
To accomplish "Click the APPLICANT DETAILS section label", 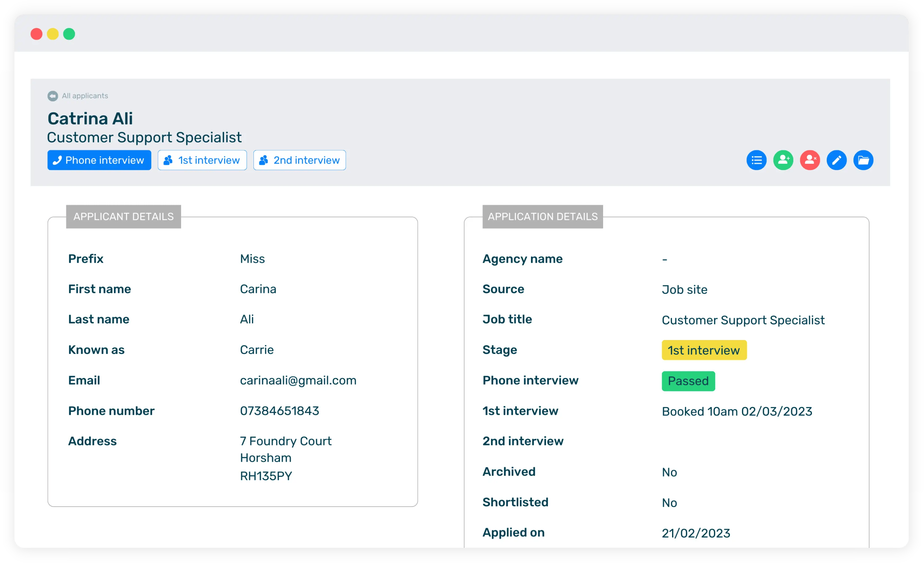I will [124, 217].
